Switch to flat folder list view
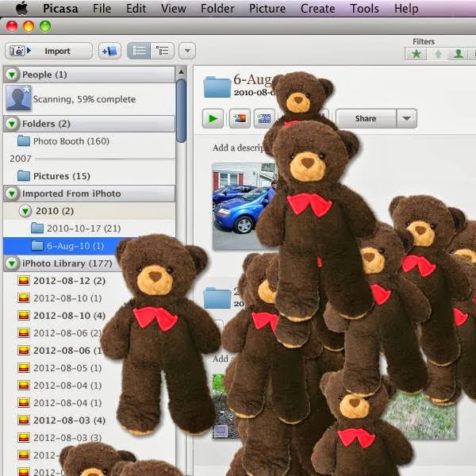The image size is (476, 476). [139, 51]
